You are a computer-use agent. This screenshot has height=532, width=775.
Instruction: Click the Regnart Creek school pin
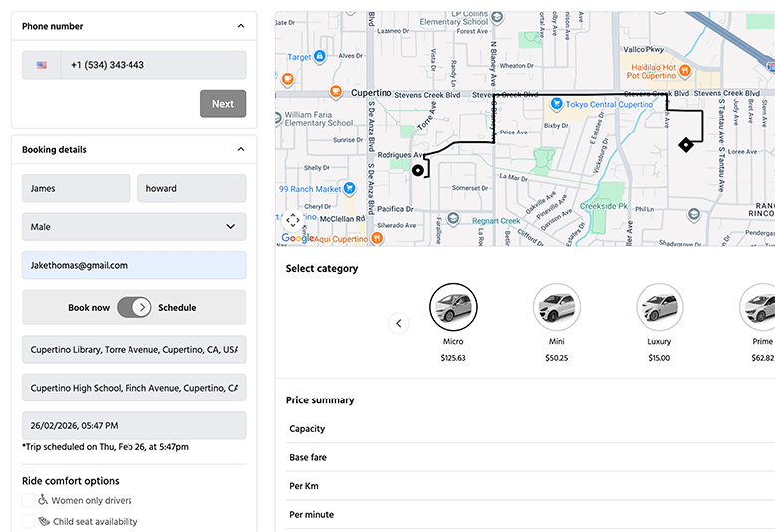[453, 218]
